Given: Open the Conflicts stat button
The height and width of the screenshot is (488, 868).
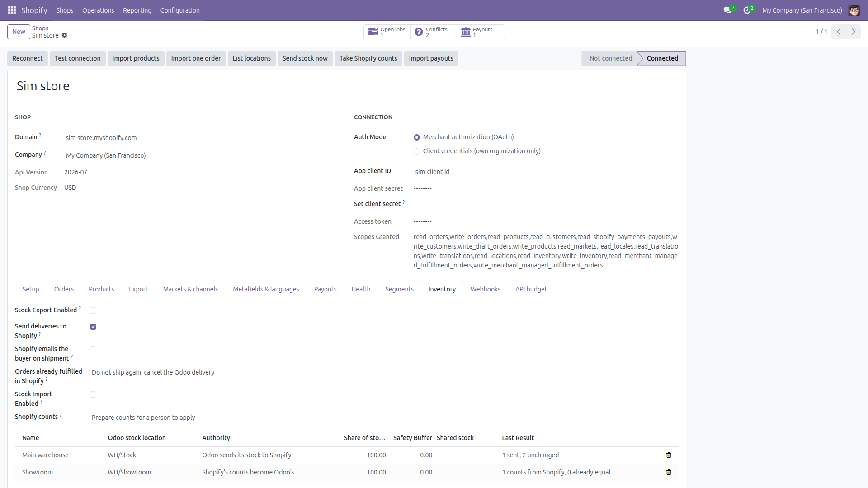Looking at the screenshot, I should point(434,32).
